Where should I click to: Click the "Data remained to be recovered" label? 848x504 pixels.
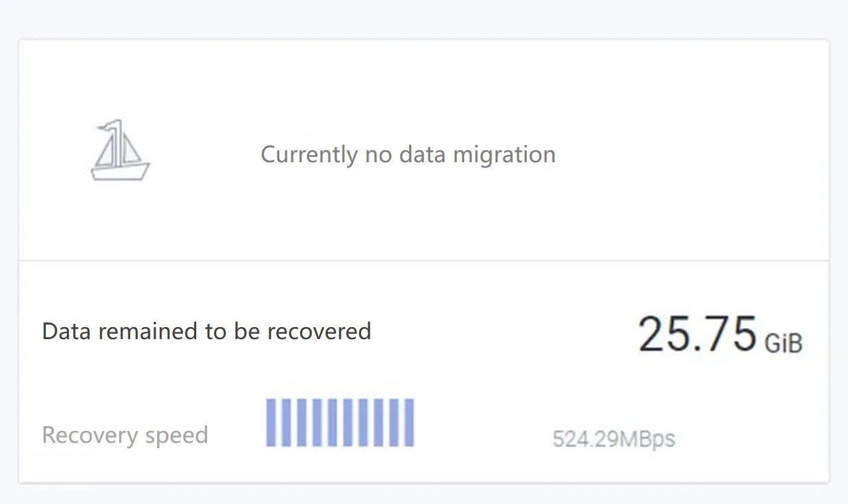click(x=206, y=331)
